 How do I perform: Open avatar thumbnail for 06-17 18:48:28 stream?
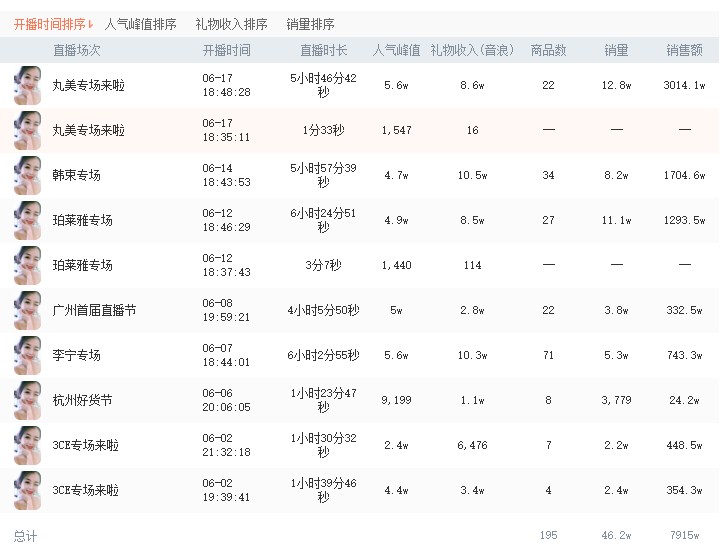28,85
